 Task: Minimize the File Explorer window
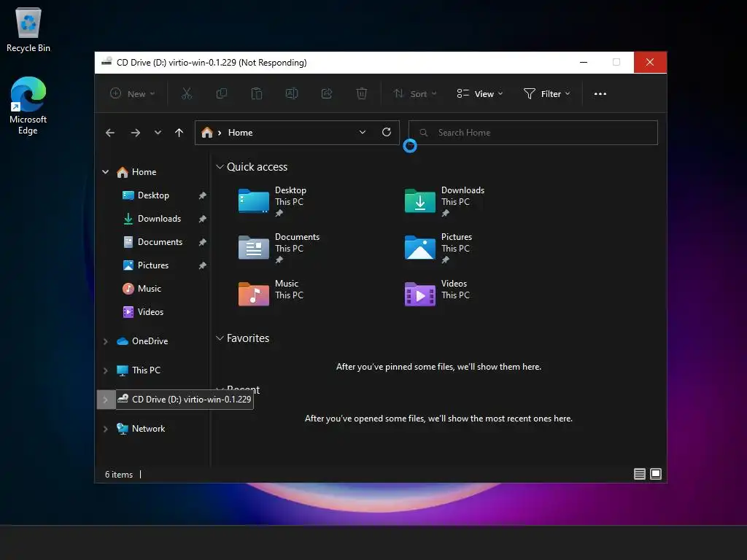pyautogui.click(x=584, y=63)
